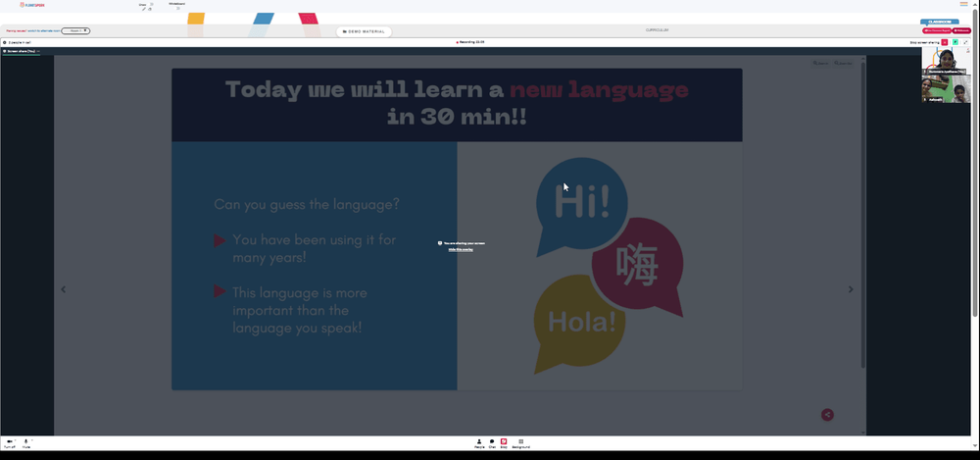Open the Demo Material tab
The height and width of the screenshot is (460, 980).
(x=364, y=31)
